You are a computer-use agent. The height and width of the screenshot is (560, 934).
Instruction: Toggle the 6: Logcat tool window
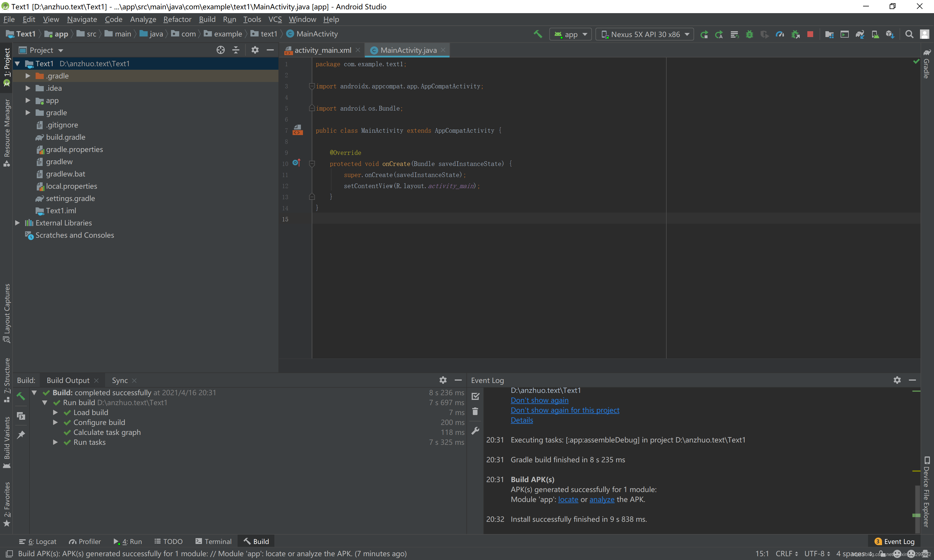38,542
